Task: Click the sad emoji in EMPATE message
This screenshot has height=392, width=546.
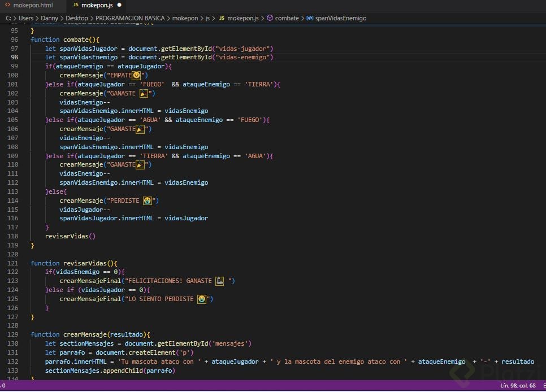Action: coord(137,75)
